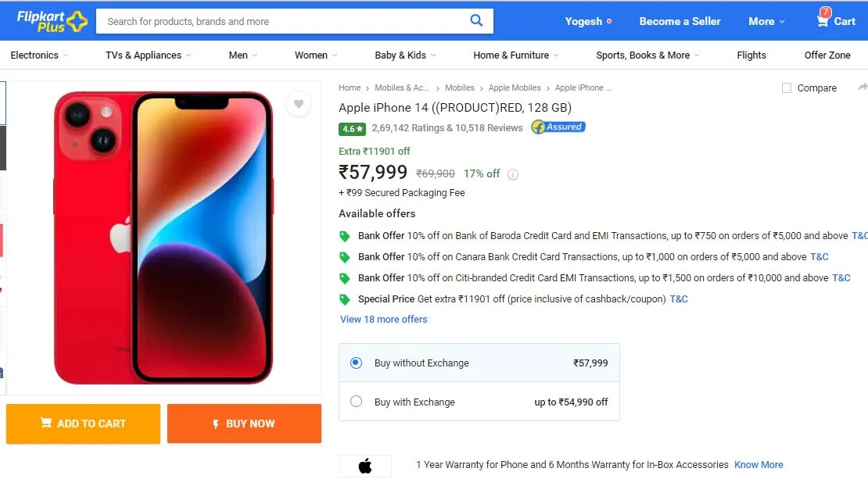Viewport: 868px width, 479px height.
Task: Go to Offer Zone
Action: point(827,55)
